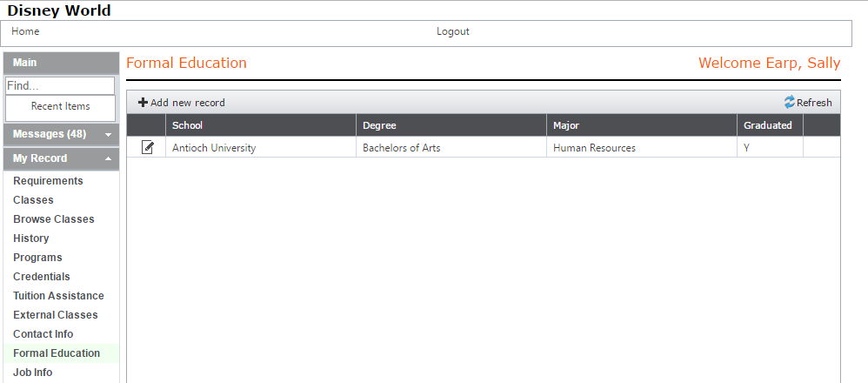This screenshot has width=868, height=383.
Task: Open Tuition Assistance page
Action: (x=58, y=296)
